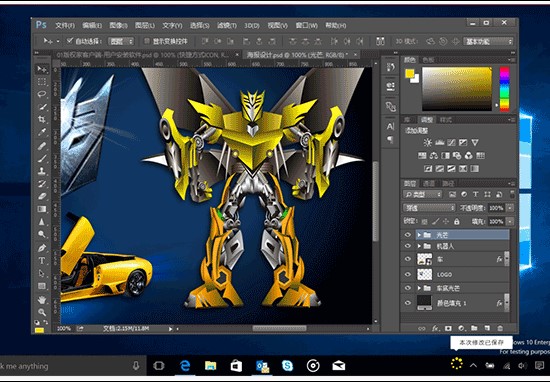The height and width of the screenshot is (382, 550).
Task: Enable the show transform controls checkbox
Action: 147,41
